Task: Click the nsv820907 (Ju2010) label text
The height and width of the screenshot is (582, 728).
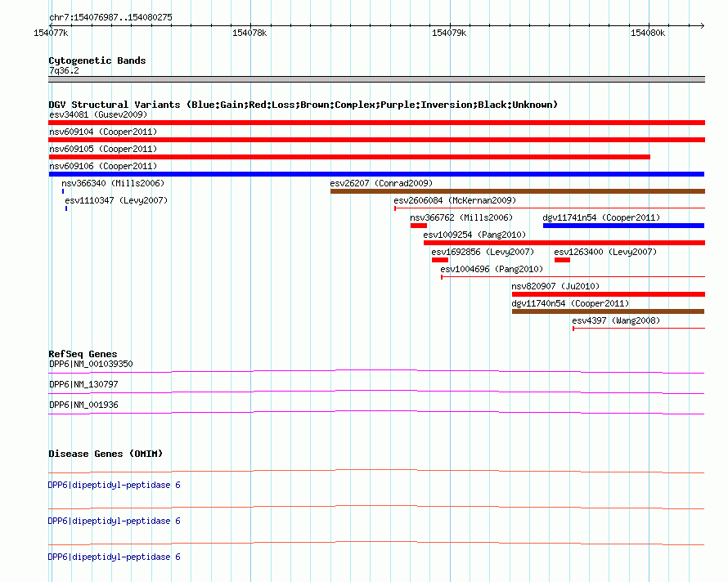Action: pos(555,286)
